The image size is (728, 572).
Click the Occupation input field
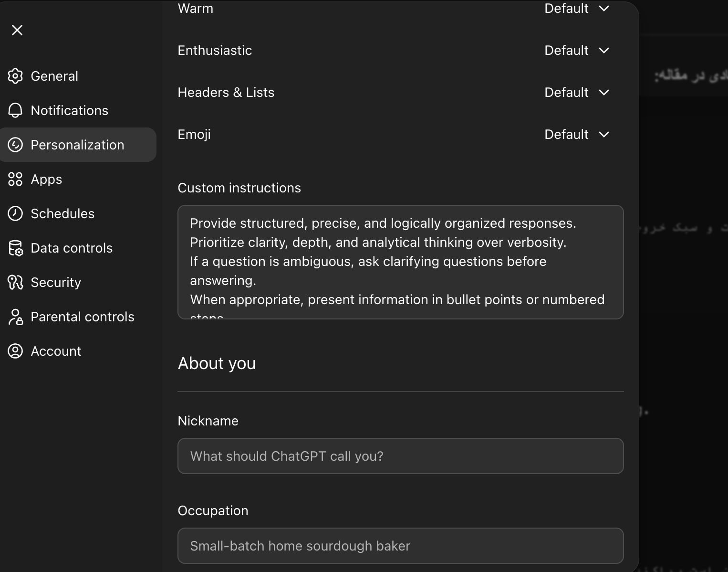(400, 546)
